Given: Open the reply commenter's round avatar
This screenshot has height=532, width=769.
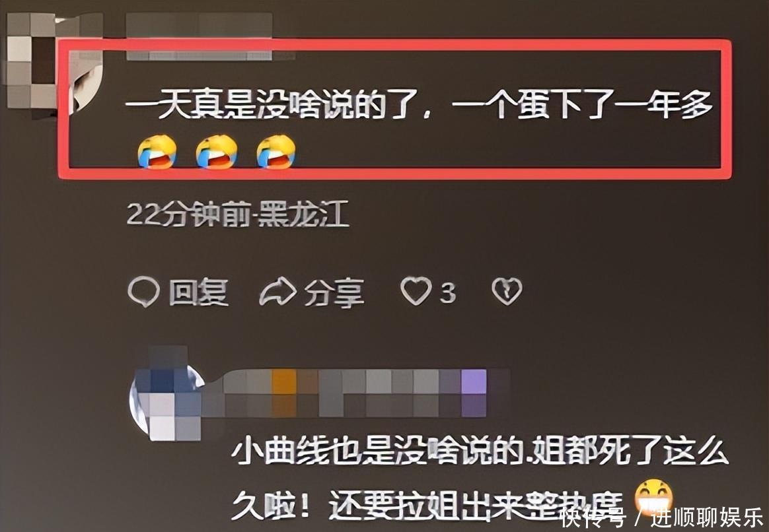Looking at the screenshot, I should point(166,396).
